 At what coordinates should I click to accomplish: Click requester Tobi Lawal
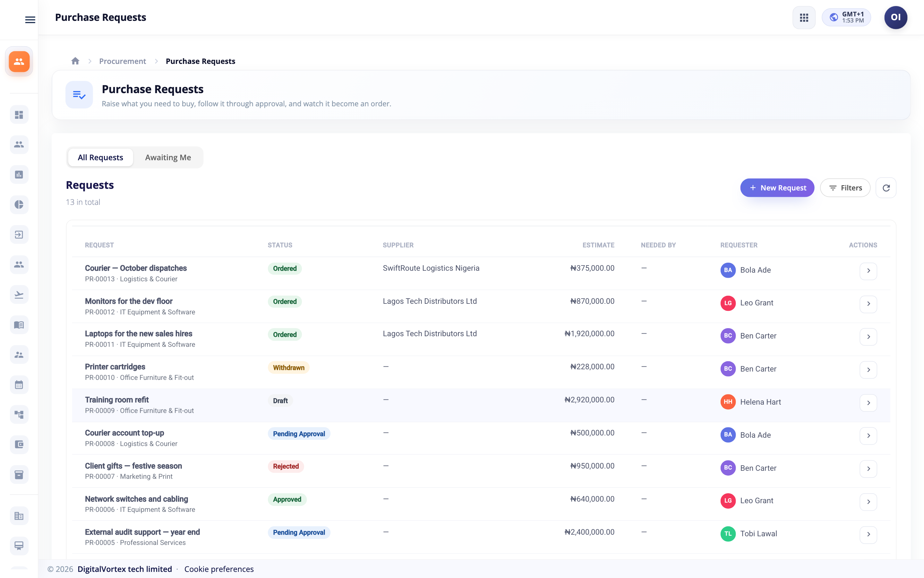coord(749,534)
